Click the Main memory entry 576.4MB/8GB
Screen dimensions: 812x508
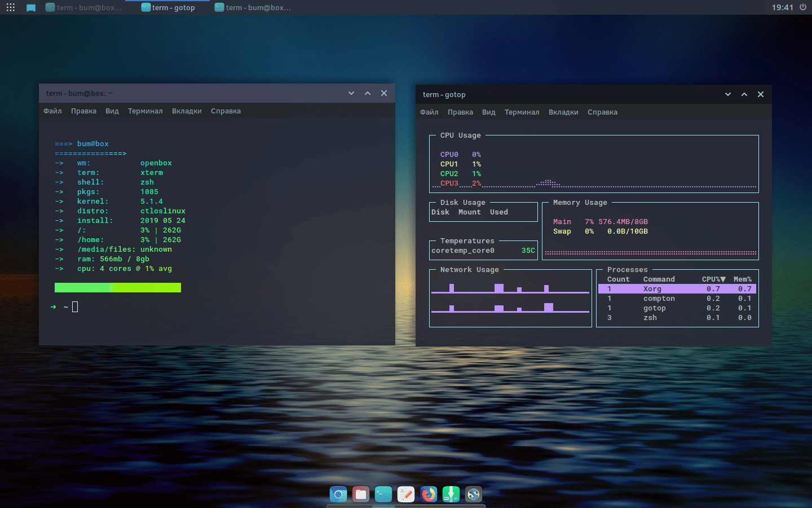pos(601,222)
